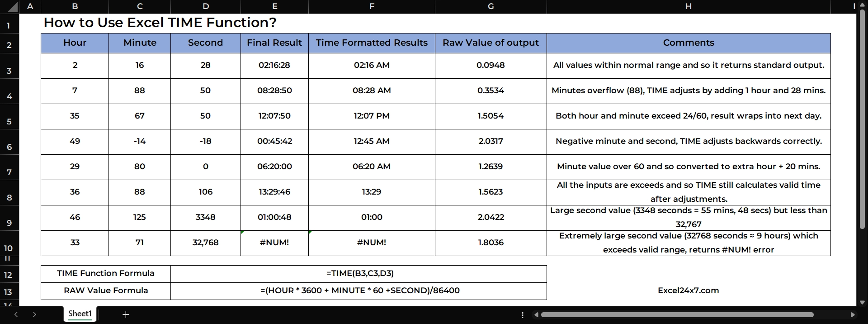The width and height of the screenshot is (868, 324).
Task: Select #NUM! cell in Final Result column
Action: pos(275,243)
